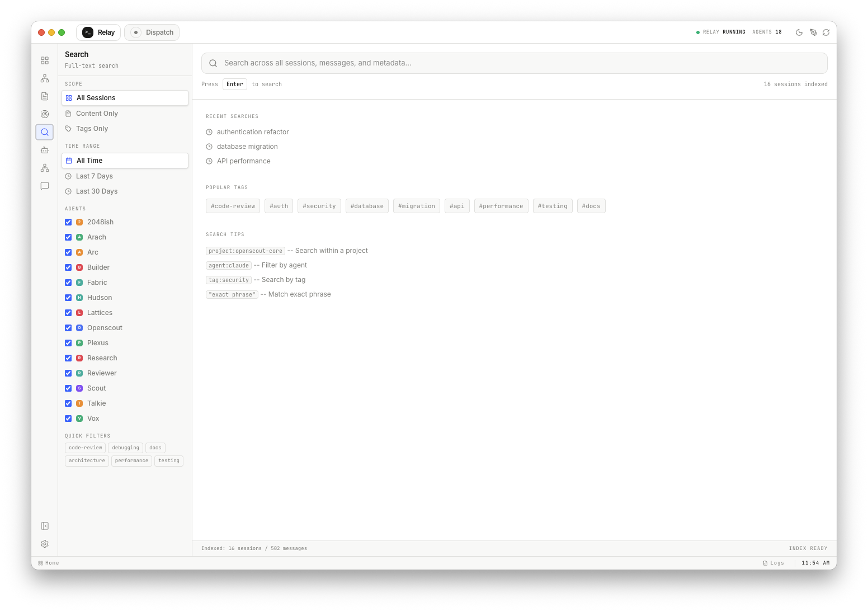Click the settings gear in sidebar
This screenshot has width=868, height=611.
click(45, 544)
